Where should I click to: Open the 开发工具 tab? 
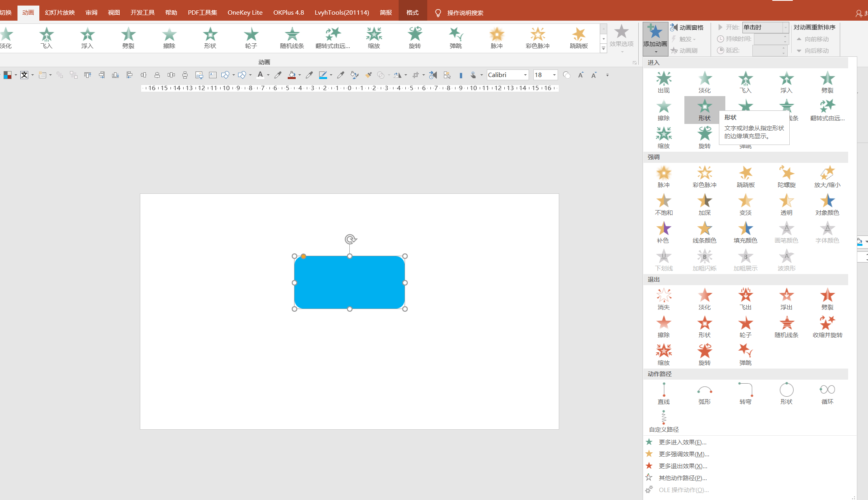pyautogui.click(x=143, y=13)
